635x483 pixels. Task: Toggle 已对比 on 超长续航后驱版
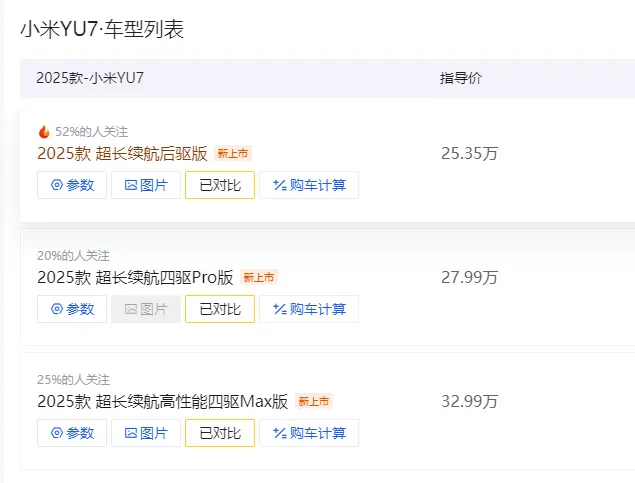(x=220, y=185)
